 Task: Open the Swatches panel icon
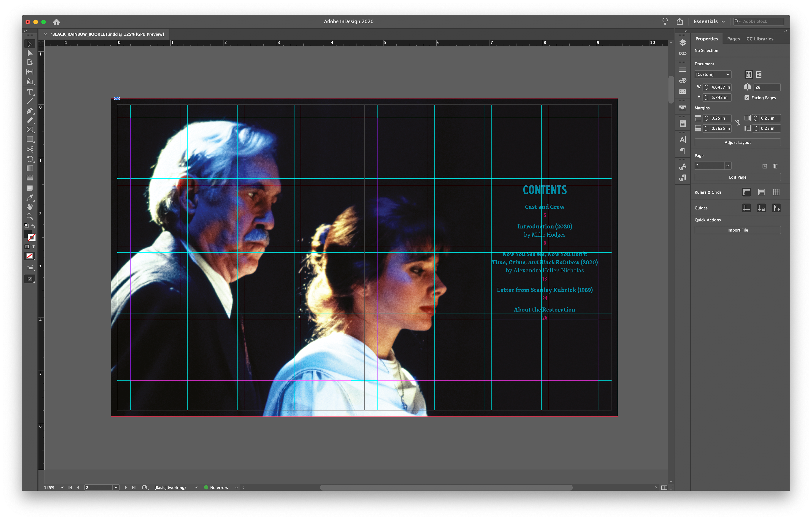[x=682, y=92]
